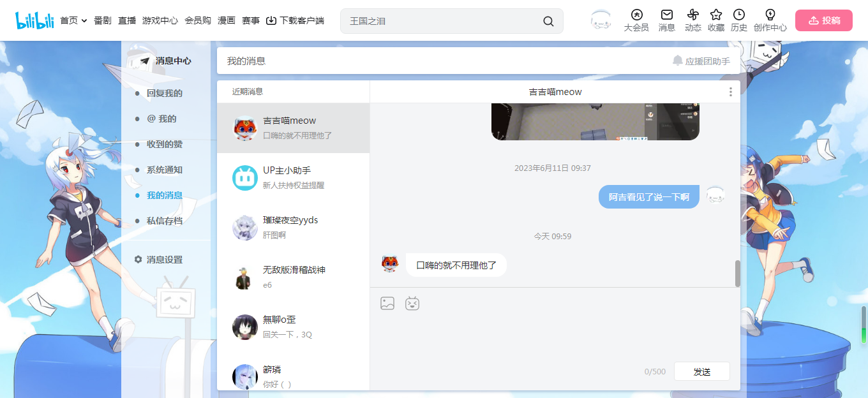Click received message 口嗨的就不用理他了

[x=456, y=265]
